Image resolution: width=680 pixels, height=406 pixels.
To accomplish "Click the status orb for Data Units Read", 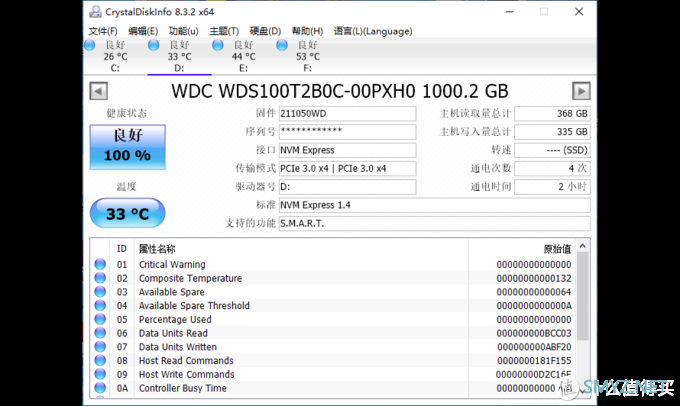I will (100, 333).
